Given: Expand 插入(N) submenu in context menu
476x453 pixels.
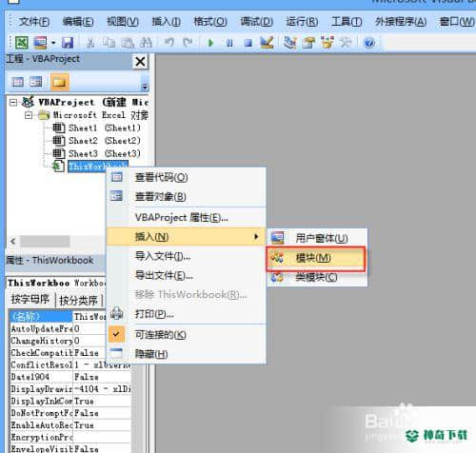Looking at the screenshot, I should point(187,237).
